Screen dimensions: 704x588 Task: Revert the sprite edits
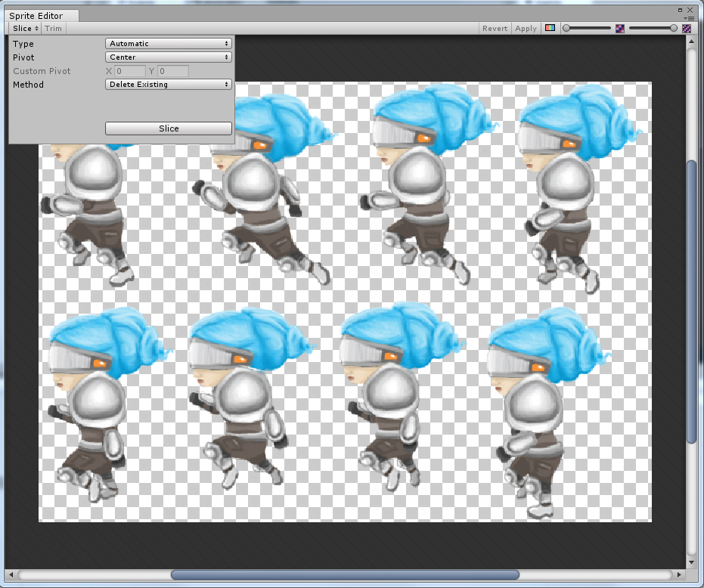point(495,28)
